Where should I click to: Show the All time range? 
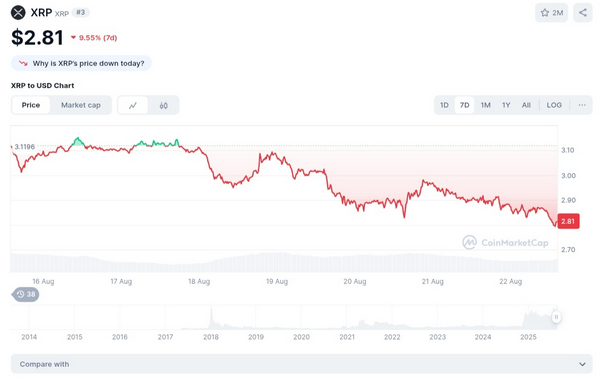526,105
